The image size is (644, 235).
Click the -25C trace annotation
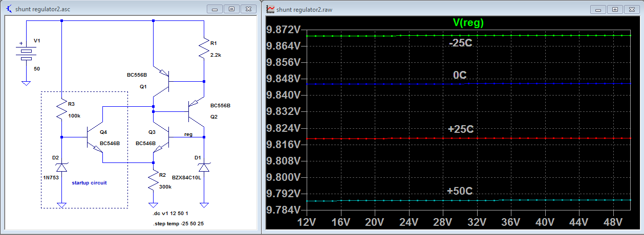click(460, 43)
